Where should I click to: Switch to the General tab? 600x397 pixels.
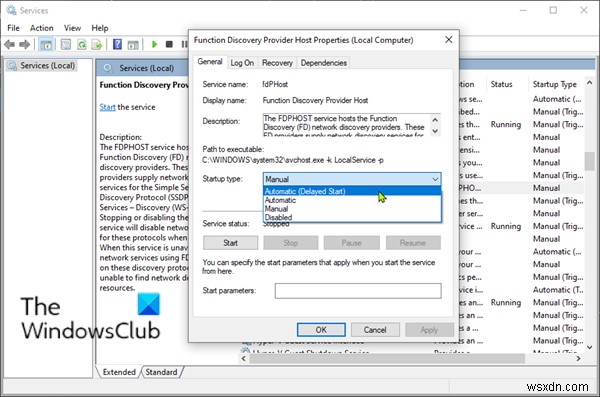click(x=210, y=62)
